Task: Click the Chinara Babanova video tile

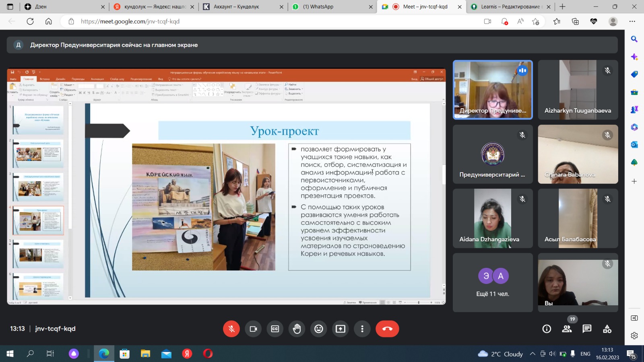Action: click(x=578, y=154)
